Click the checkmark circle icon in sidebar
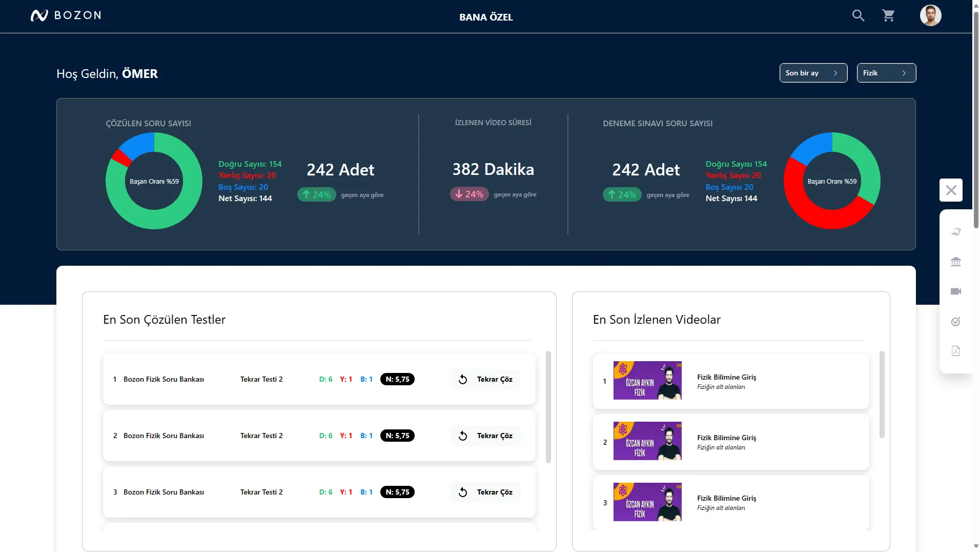The height and width of the screenshot is (552, 980). pyautogui.click(x=955, y=322)
